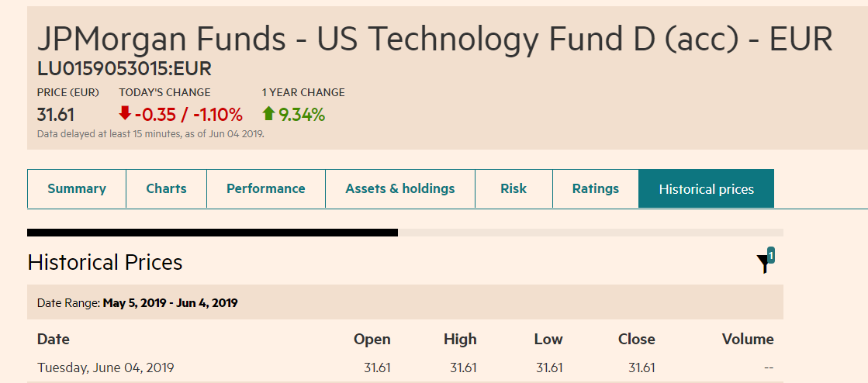Open the historical prices filter icon
The width and height of the screenshot is (868, 383).
click(764, 264)
